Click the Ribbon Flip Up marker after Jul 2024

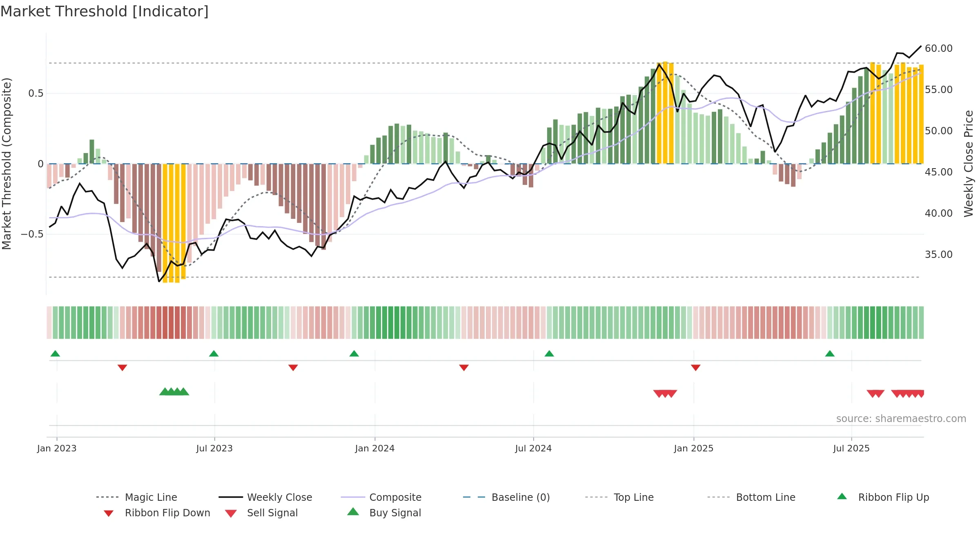click(549, 353)
